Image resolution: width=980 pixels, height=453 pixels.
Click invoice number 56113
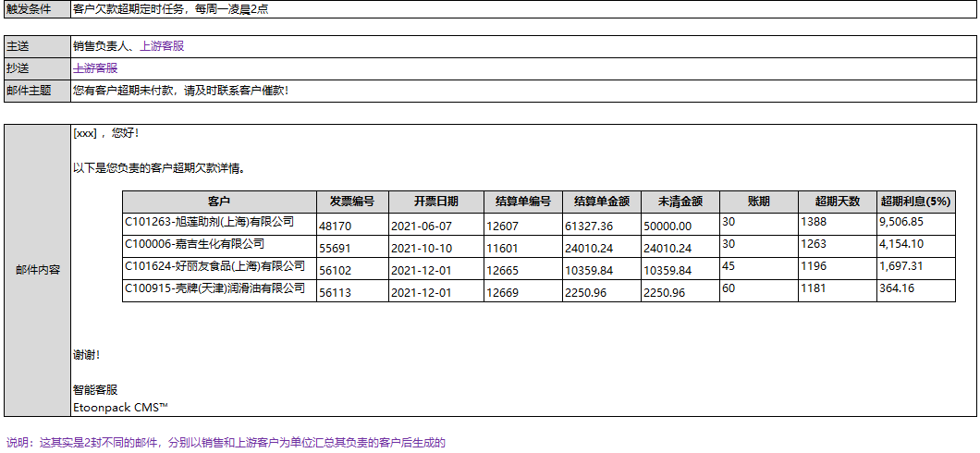[x=336, y=292]
